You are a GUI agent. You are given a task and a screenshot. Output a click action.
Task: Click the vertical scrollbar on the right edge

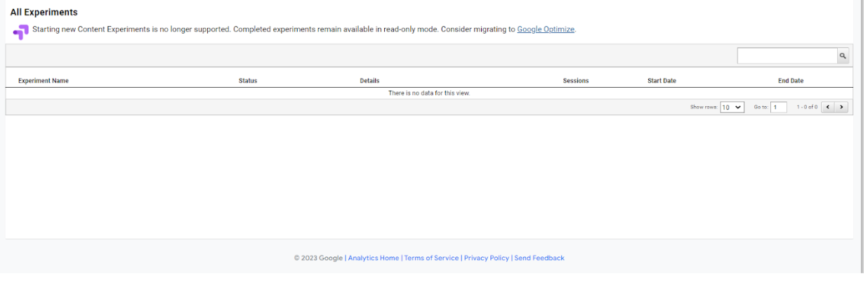864,136
